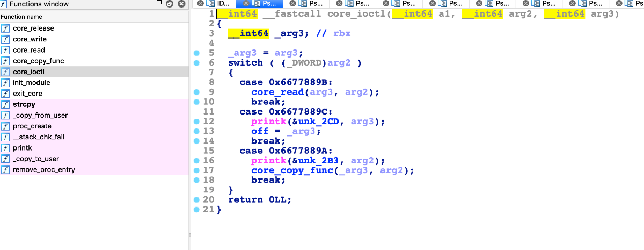
Task: Click case value 0x6677889A
Action: point(298,151)
